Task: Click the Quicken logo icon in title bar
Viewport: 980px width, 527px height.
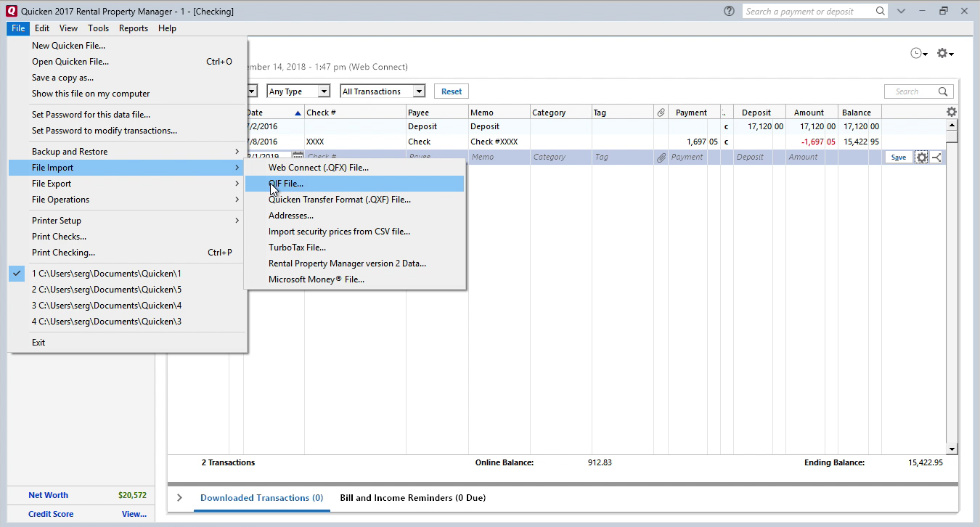Action: [x=11, y=11]
